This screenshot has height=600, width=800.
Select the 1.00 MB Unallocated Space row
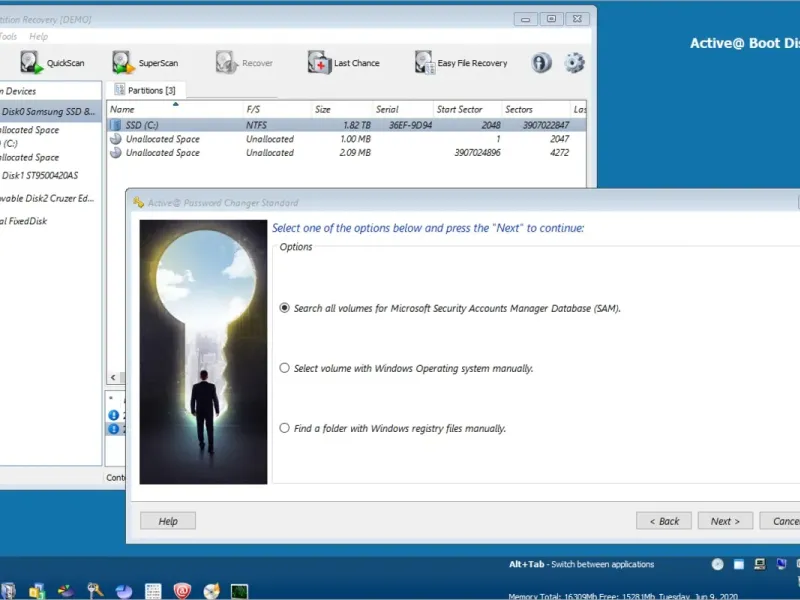click(x=346, y=139)
